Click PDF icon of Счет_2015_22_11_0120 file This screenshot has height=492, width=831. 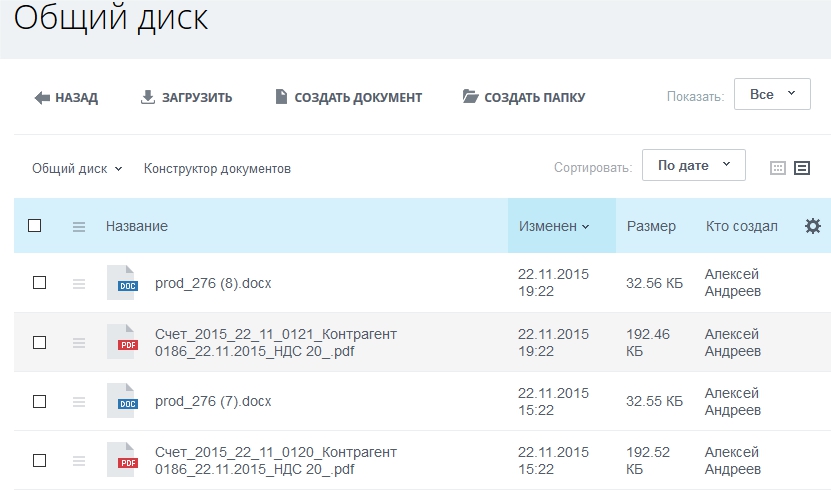[x=121, y=460]
